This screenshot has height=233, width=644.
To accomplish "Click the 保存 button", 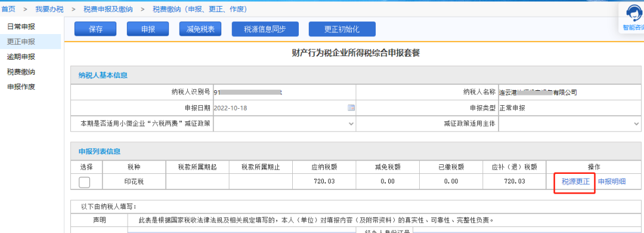I will point(95,29).
